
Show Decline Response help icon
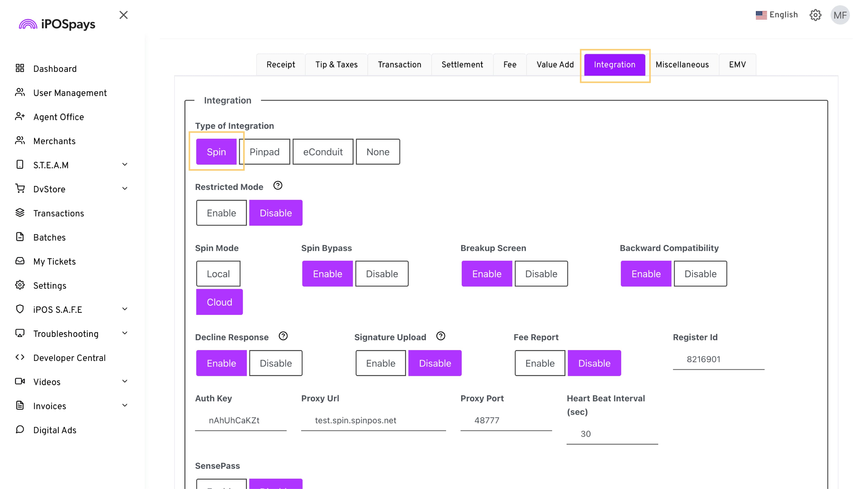283,336
